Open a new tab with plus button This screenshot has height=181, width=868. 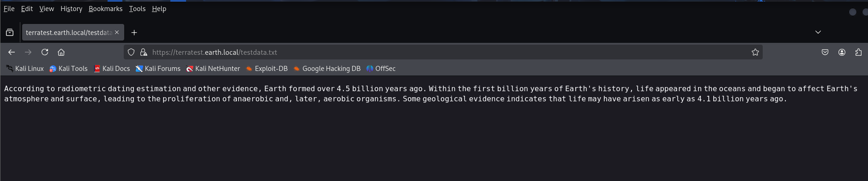(x=134, y=32)
